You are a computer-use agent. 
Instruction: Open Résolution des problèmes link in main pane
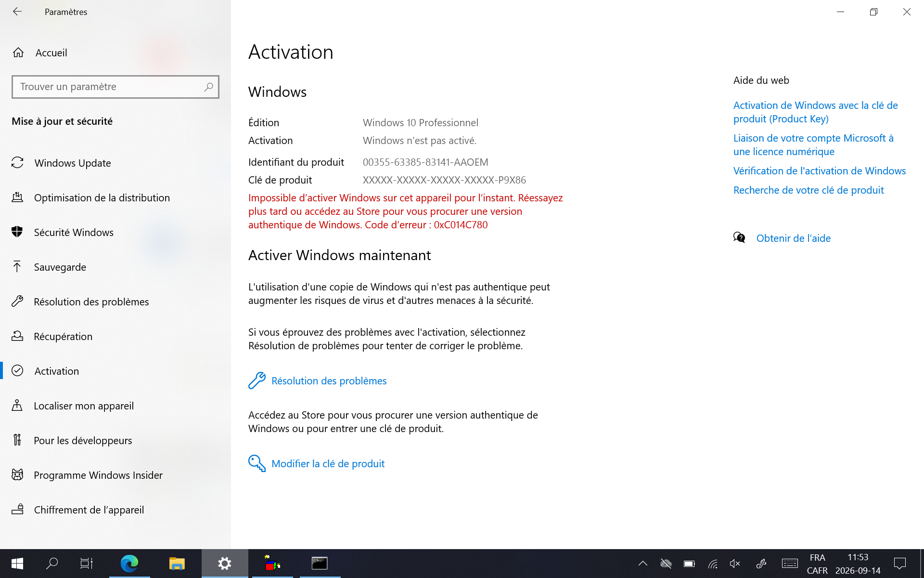pos(329,381)
